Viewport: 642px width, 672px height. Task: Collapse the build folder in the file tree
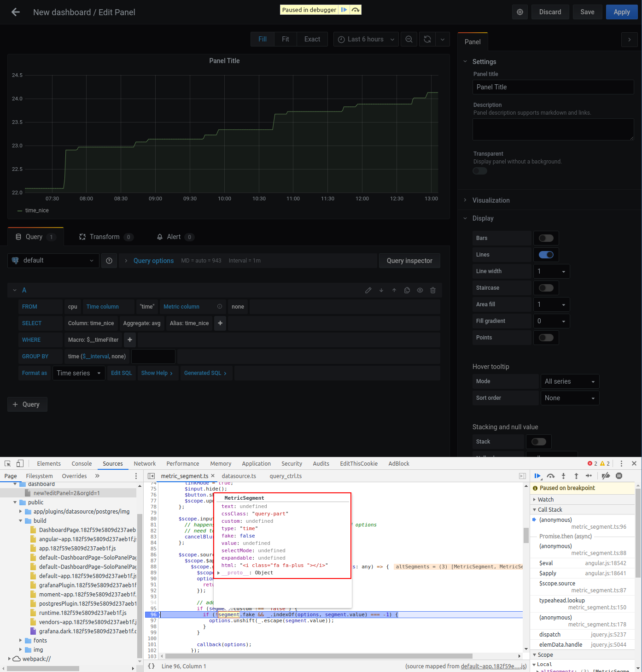[20, 520]
